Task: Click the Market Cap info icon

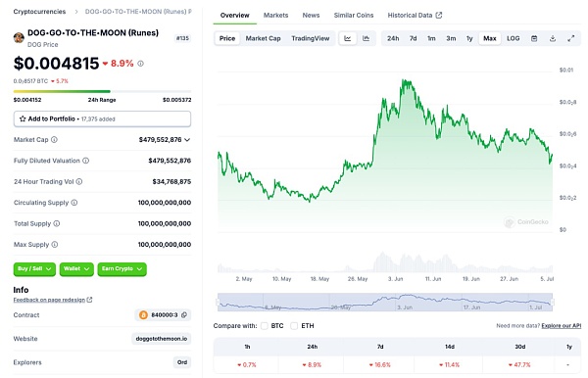Action: click(54, 140)
